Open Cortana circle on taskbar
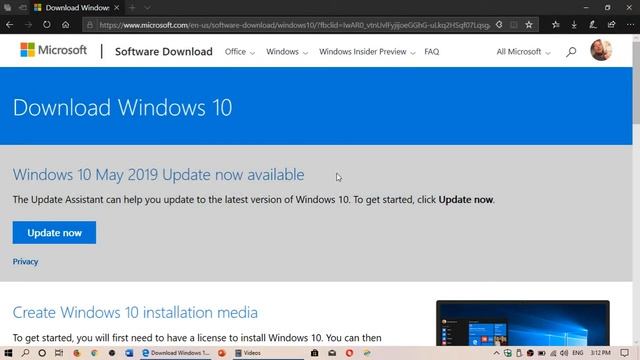640x360 pixels. click(42, 353)
